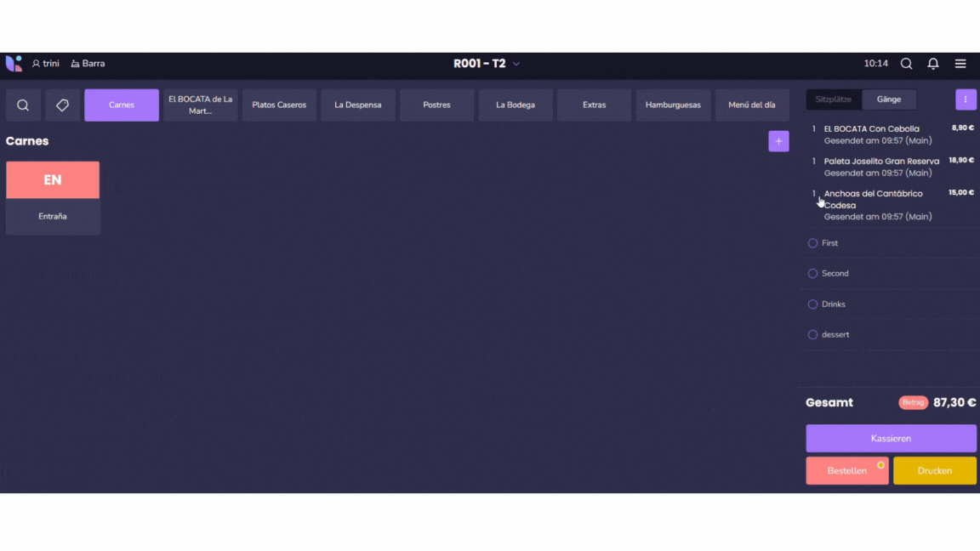The image size is (980, 551).
Task: Switch to the Postres category tab
Action: 436,105
